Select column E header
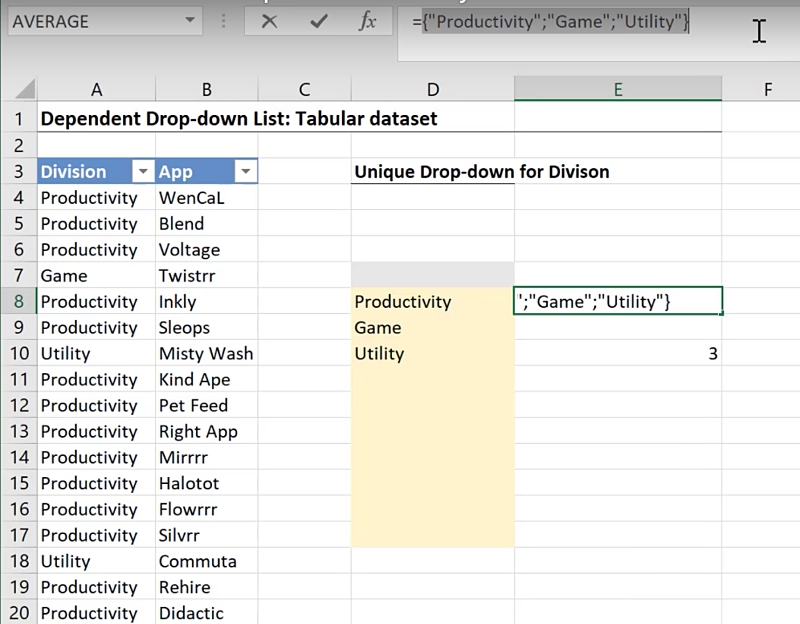 (617, 90)
